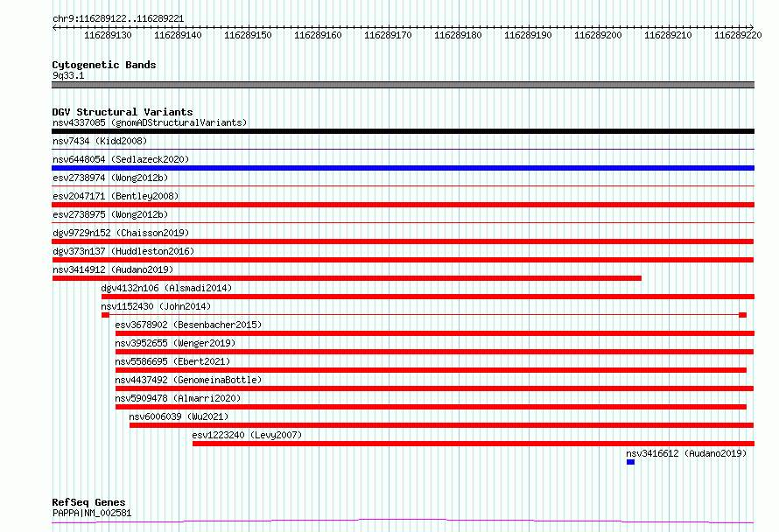This screenshot has width=779, height=532.
Task: Click the red Huddleston2016 variant bar
Action: [x=403, y=260]
